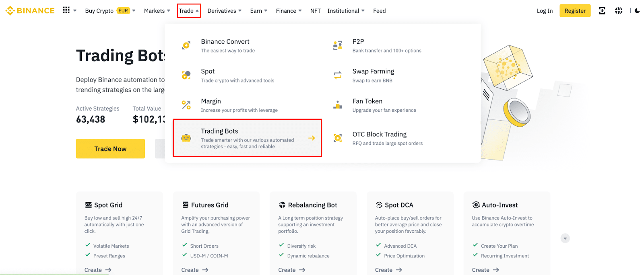Expand the Derivatives dropdown
This screenshot has height=275, width=644.
240,11
